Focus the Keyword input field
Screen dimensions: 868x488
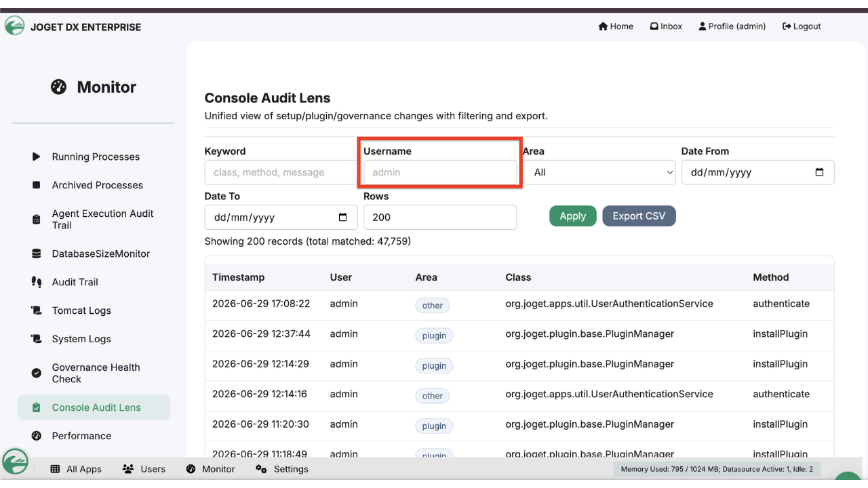(x=281, y=172)
